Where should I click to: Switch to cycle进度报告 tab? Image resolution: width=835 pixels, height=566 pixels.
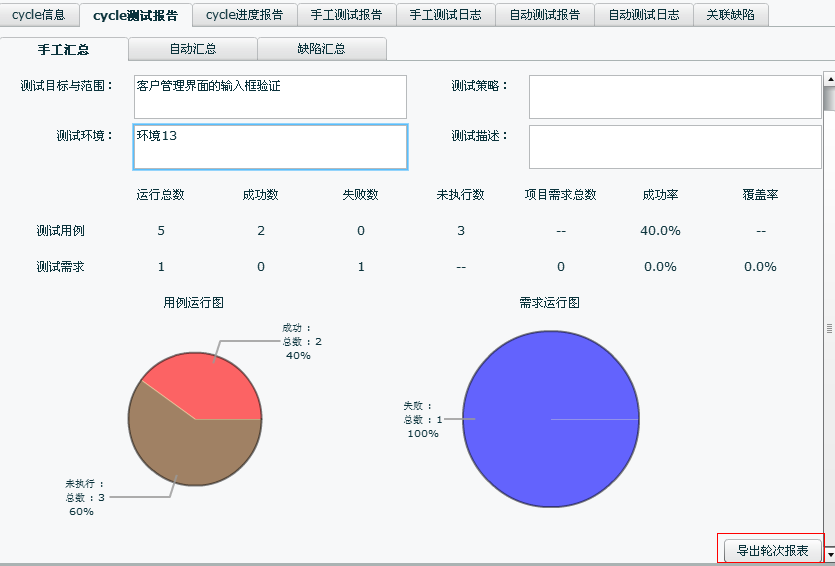243,15
